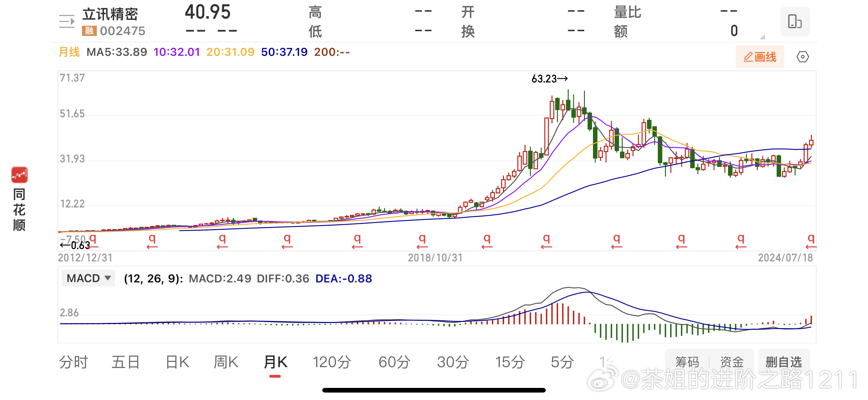The height and width of the screenshot is (400, 868).
Task: Switch to 15分 chart tab
Action: pyautogui.click(x=510, y=362)
